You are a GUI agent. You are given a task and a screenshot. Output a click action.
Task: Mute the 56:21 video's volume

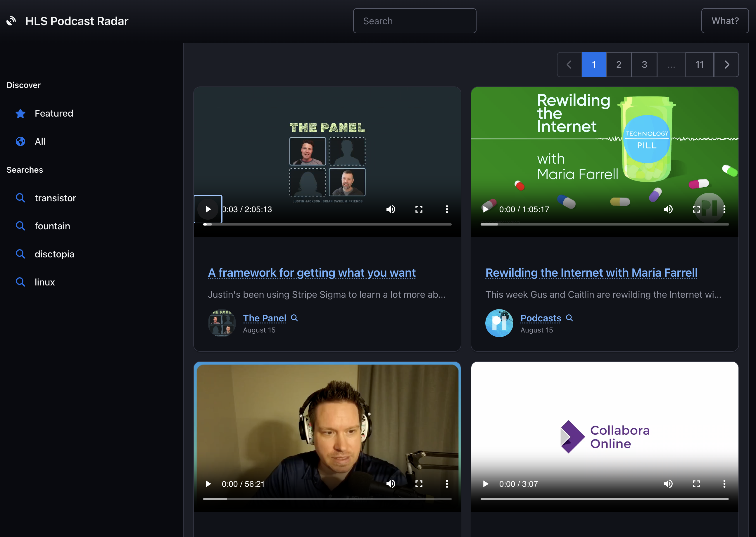(391, 484)
